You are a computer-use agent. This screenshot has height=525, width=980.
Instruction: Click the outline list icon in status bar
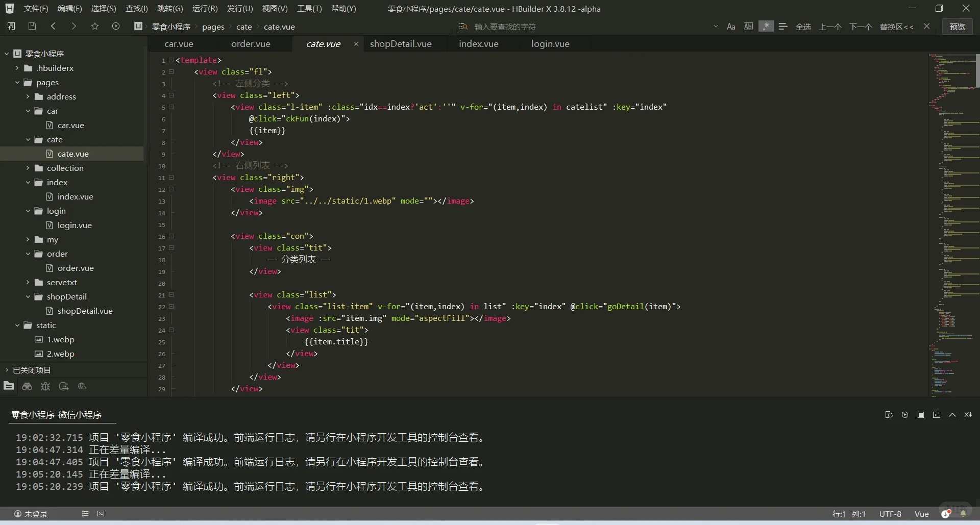click(85, 514)
